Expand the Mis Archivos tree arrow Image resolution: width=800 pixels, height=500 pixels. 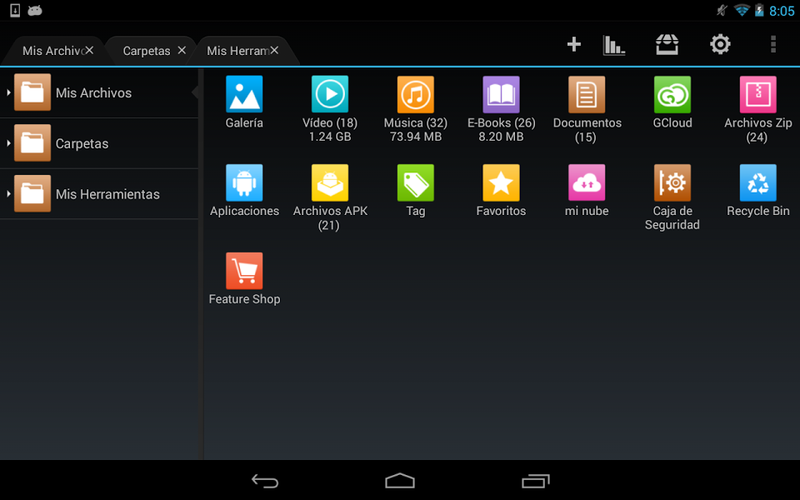[8, 92]
